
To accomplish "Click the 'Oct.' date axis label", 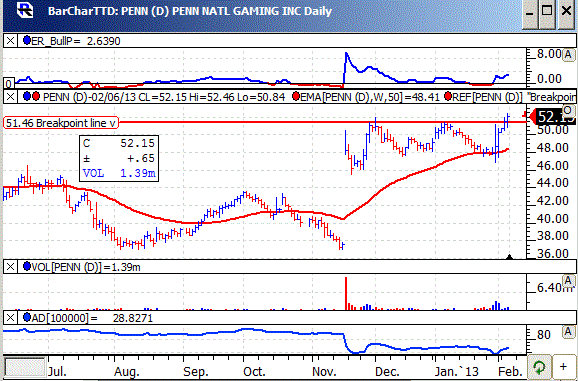I will [254, 371].
